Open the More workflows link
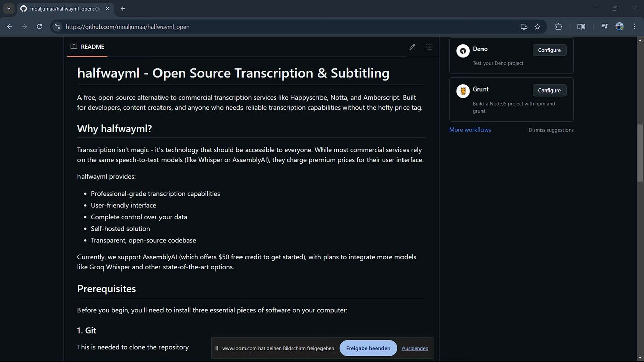644x362 pixels. point(470,130)
